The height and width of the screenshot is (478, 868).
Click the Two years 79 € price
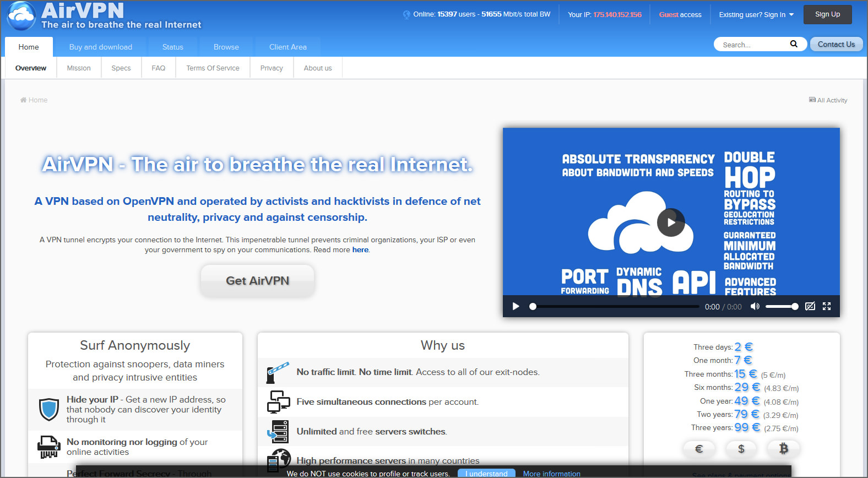[x=747, y=414]
